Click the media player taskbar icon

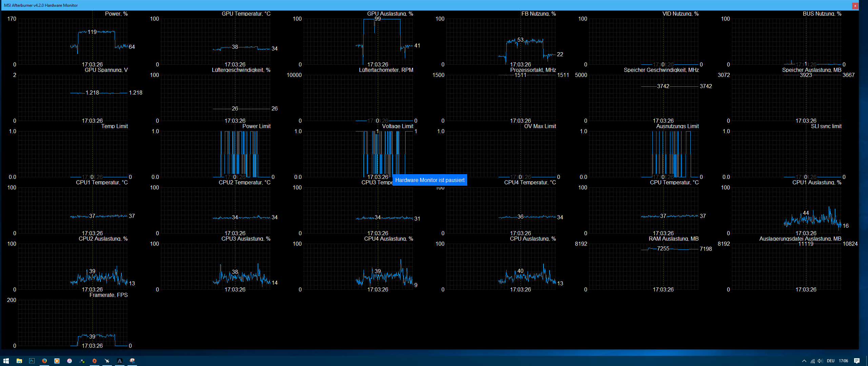point(57,361)
